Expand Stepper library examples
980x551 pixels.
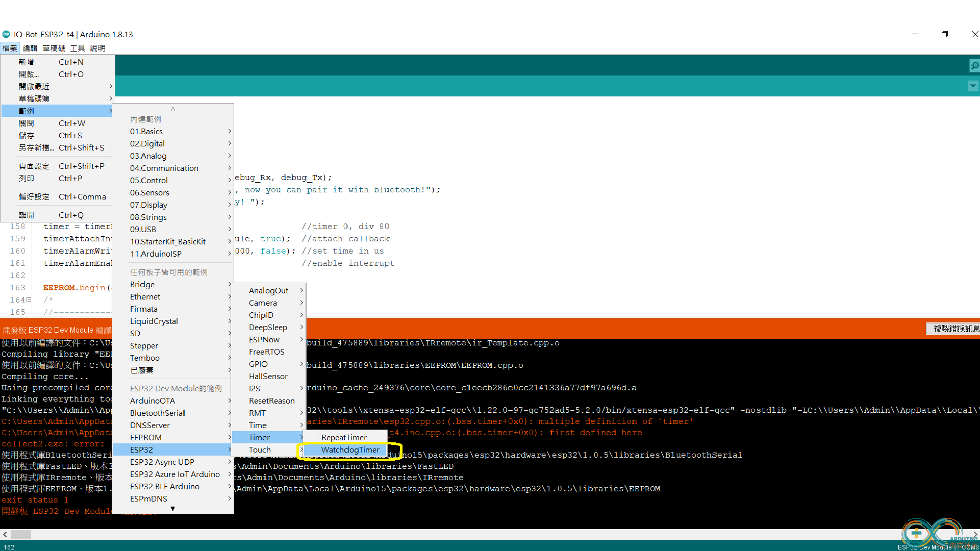173,345
